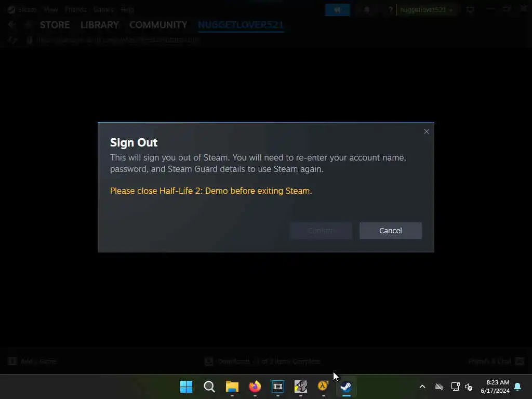Switch to the LIBRARY tab
The height and width of the screenshot is (399, 532).
(x=100, y=25)
